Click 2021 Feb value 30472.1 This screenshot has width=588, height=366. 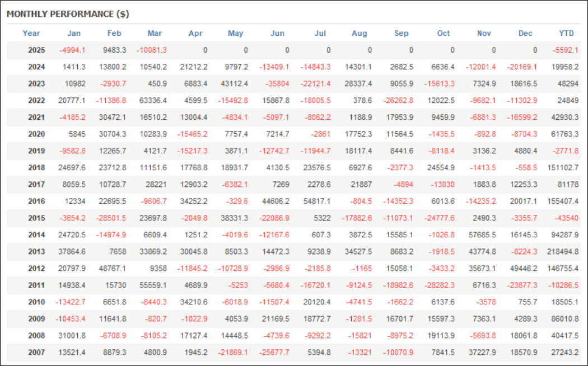pyautogui.click(x=113, y=118)
